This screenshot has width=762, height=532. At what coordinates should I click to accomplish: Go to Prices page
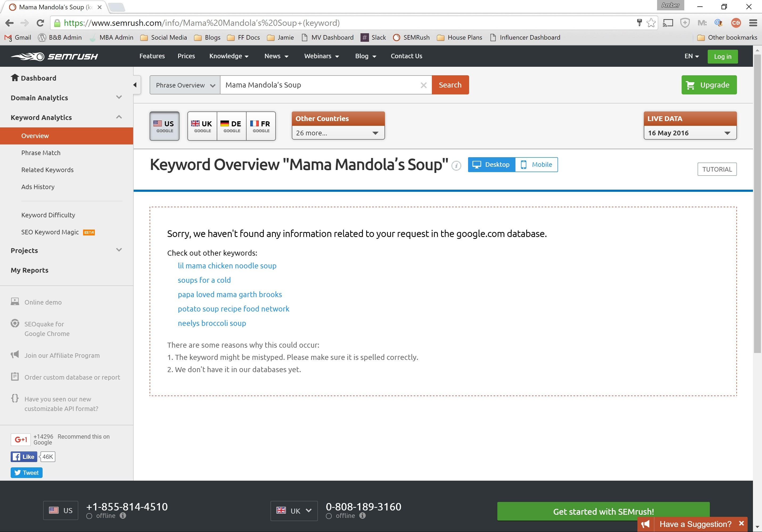click(x=186, y=56)
